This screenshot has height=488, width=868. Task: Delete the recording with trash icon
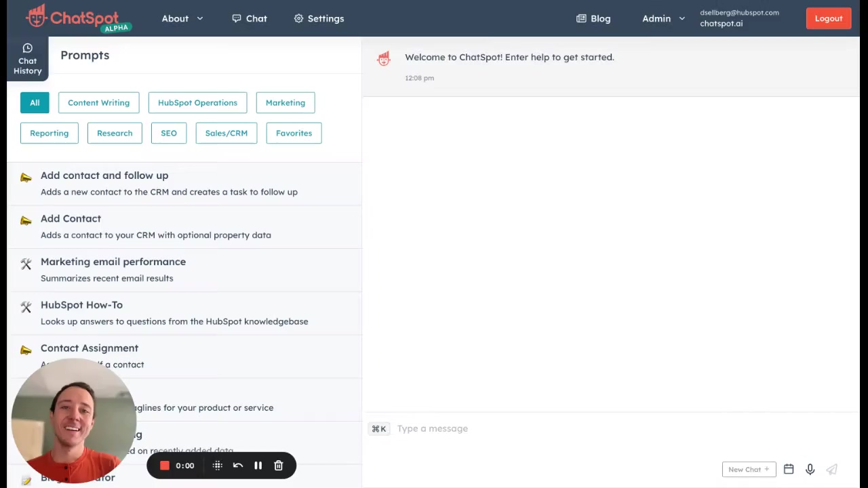pos(278,466)
